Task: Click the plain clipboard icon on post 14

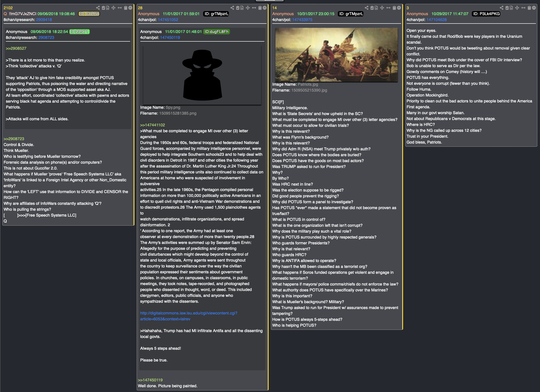Action: 394,8
